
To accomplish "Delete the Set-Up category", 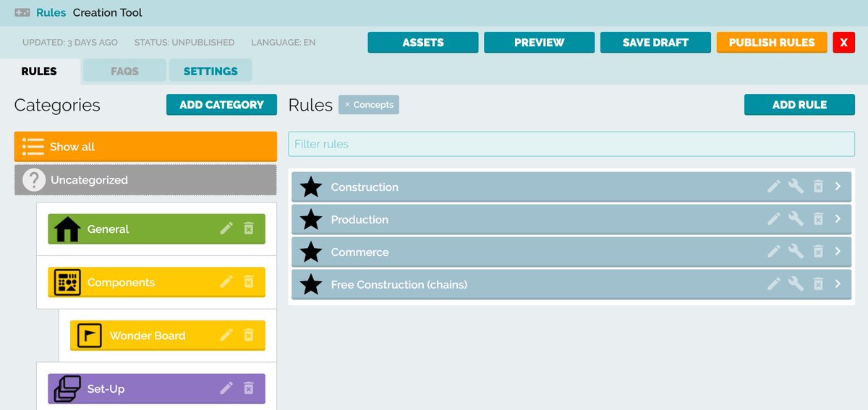I will [x=248, y=388].
